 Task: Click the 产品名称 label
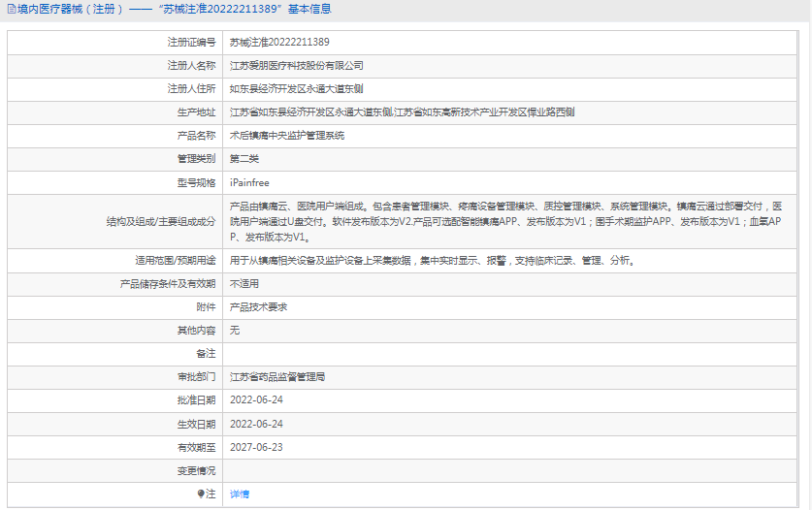196,136
